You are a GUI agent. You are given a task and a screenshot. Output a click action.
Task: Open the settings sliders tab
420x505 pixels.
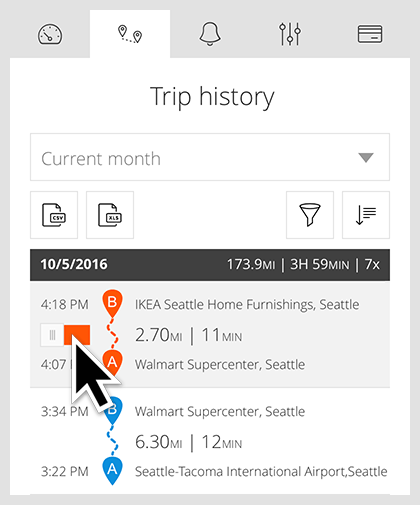[x=290, y=34]
